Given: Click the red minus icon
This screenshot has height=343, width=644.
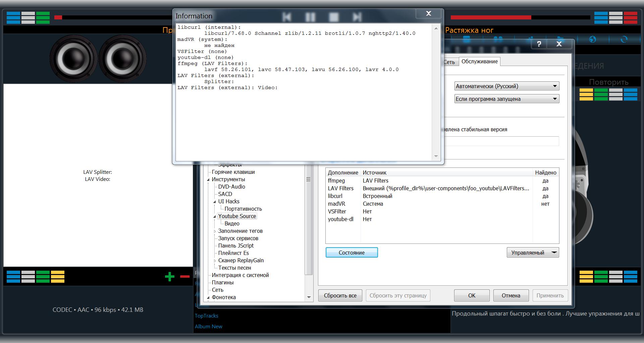Looking at the screenshot, I should pos(185,277).
